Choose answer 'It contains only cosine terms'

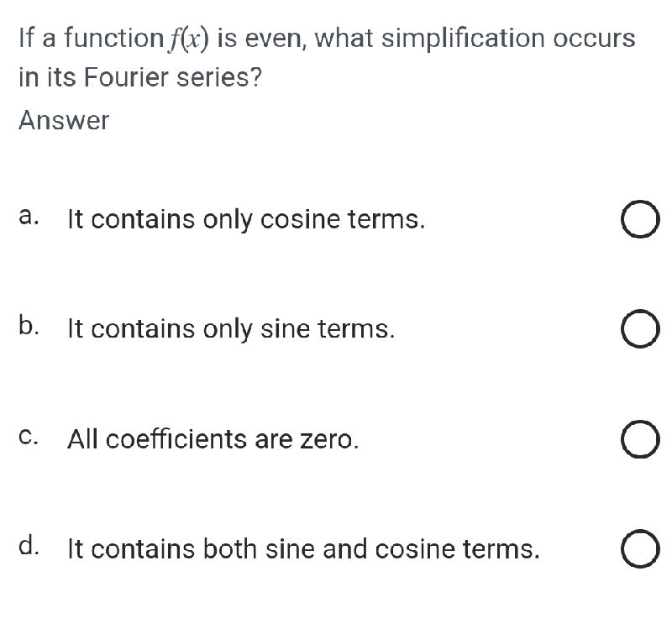pos(639,220)
